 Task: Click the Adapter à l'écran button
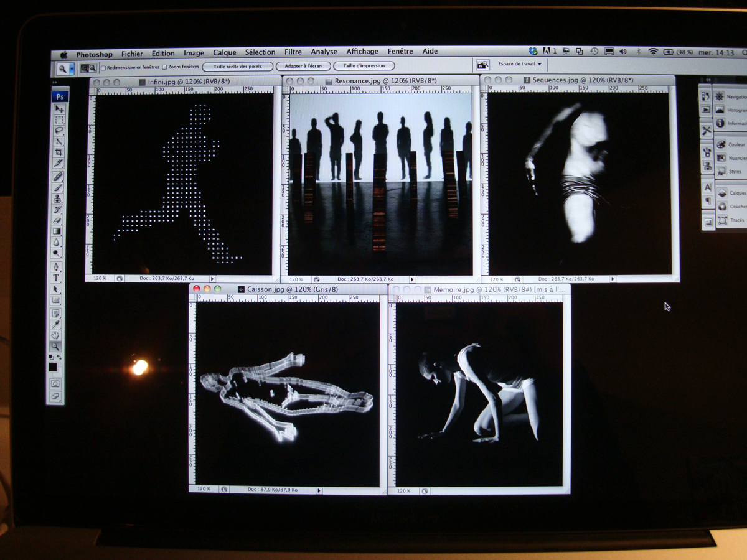pos(304,66)
